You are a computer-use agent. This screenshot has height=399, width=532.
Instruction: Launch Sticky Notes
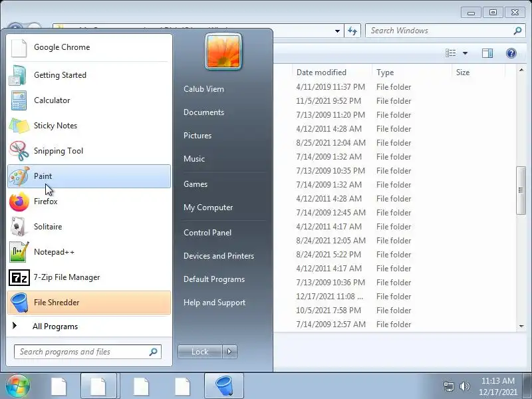pos(89,126)
